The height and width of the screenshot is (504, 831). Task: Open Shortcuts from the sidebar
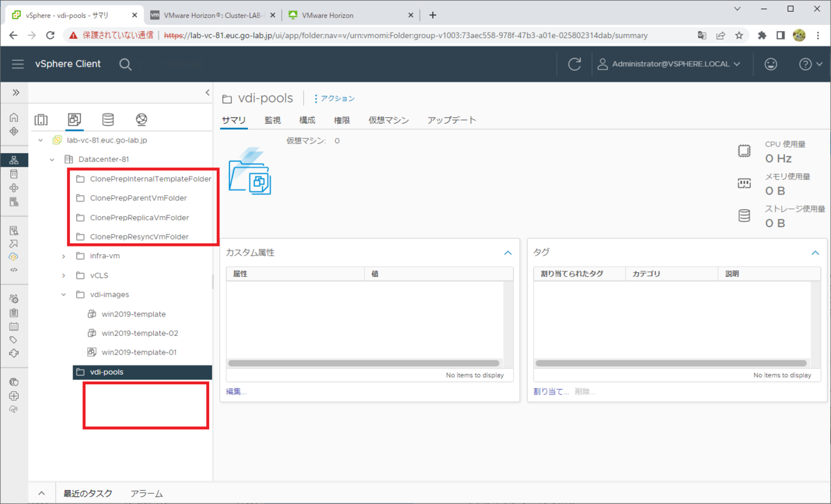tap(14, 130)
